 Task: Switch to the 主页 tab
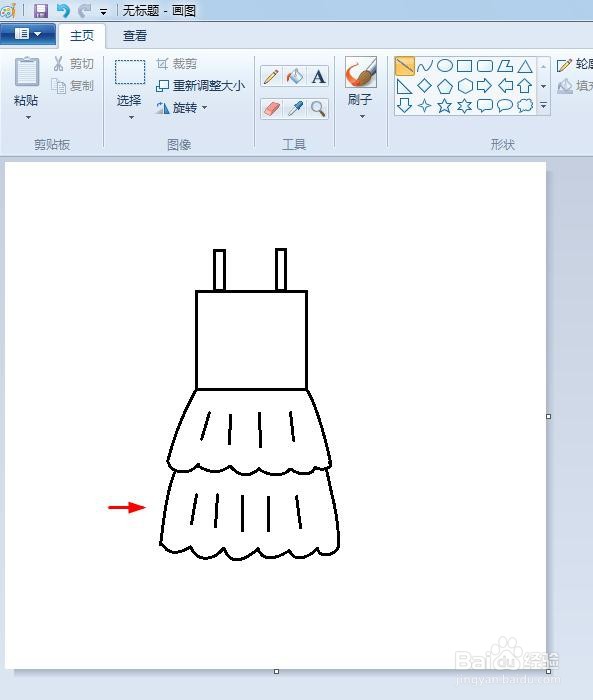tap(82, 36)
